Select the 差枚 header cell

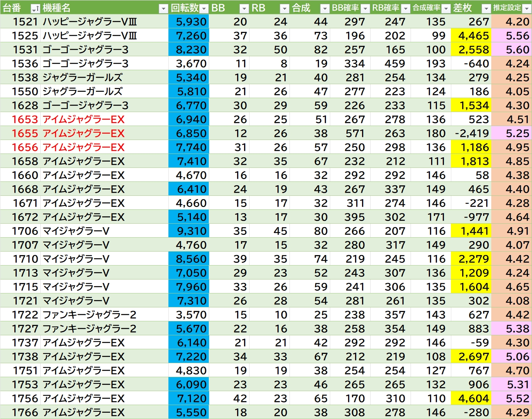471,8
